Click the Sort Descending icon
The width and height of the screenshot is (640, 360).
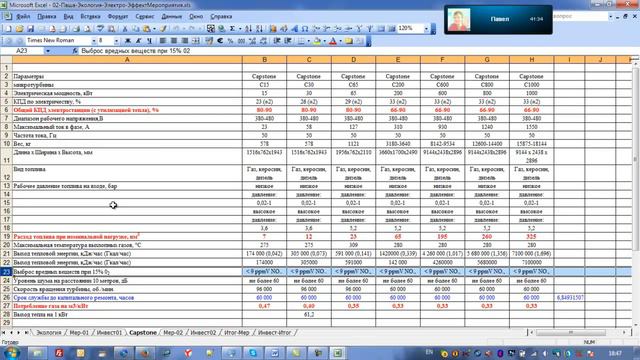(x=259, y=29)
